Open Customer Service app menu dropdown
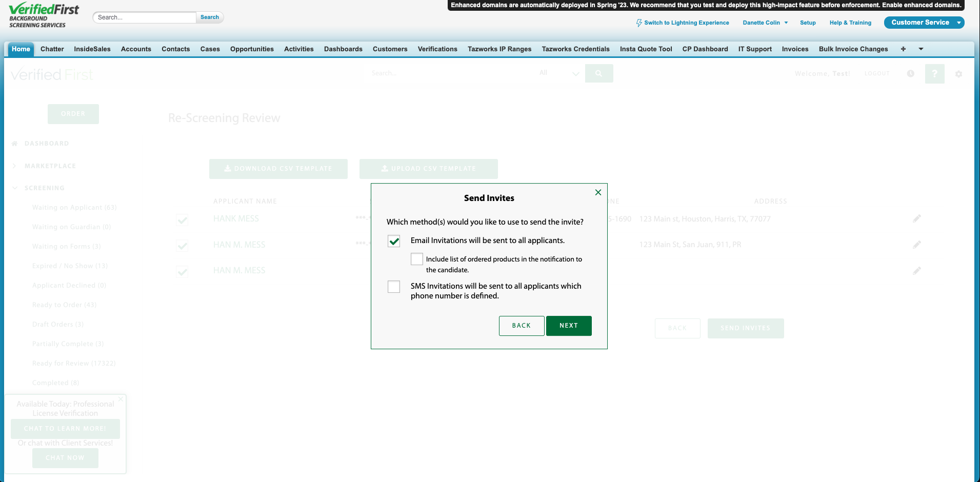The height and width of the screenshot is (482, 980). pyautogui.click(x=958, y=23)
